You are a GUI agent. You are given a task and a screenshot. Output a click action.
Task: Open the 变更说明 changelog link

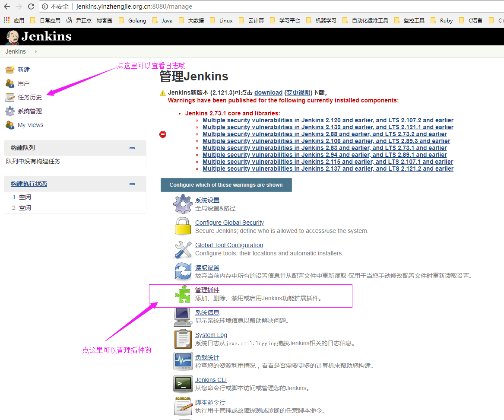click(x=298, y=92)
